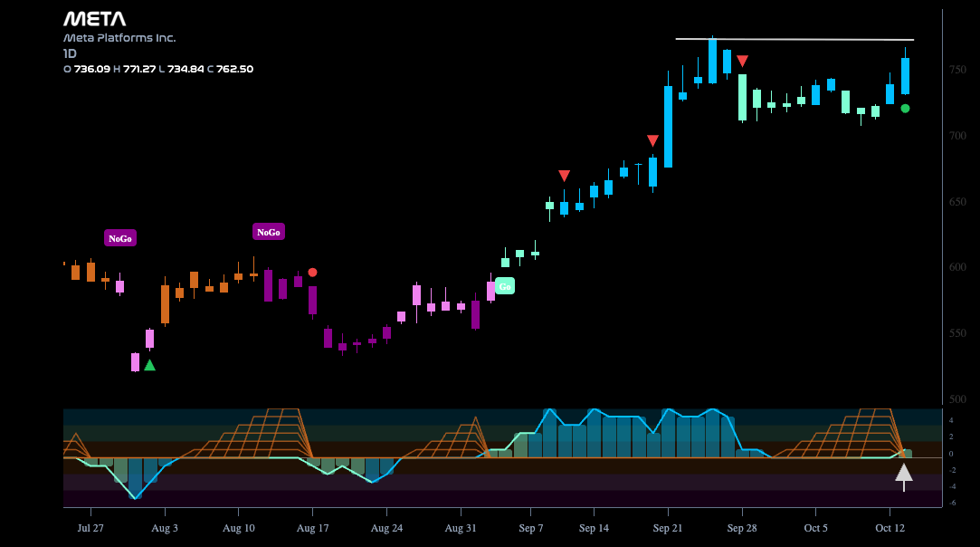Click the Aug 3 date label
The image size is (980, 547).
point(165,528)
